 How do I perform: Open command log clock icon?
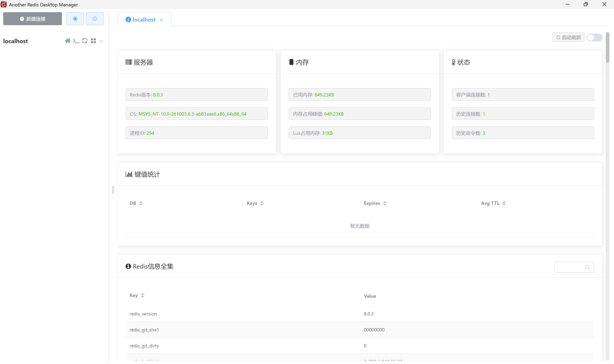[95, 19]
